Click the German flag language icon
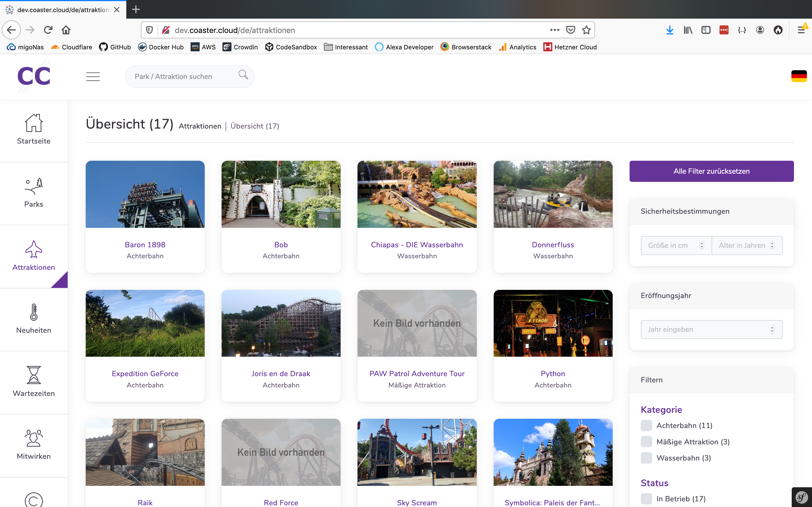812x507 pixels. pos(798,76)
